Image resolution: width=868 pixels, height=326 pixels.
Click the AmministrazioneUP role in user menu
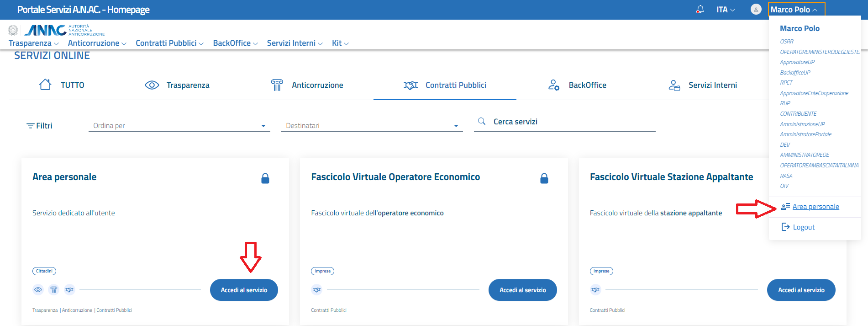point(803,124)
